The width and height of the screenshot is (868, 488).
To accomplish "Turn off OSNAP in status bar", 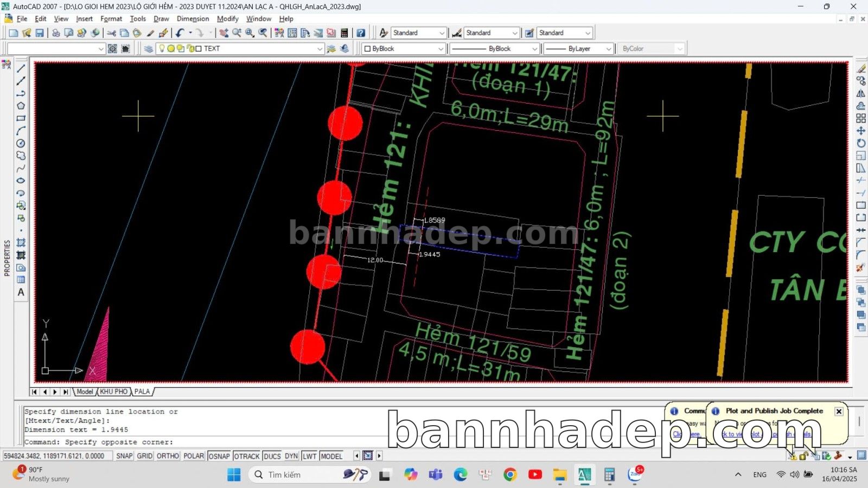I will (219, 456).
